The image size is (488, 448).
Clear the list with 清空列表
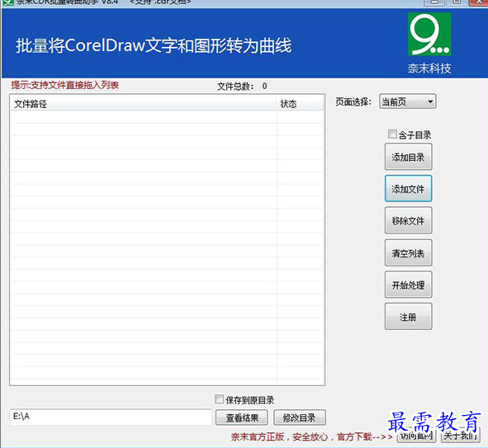pos(409,252)
